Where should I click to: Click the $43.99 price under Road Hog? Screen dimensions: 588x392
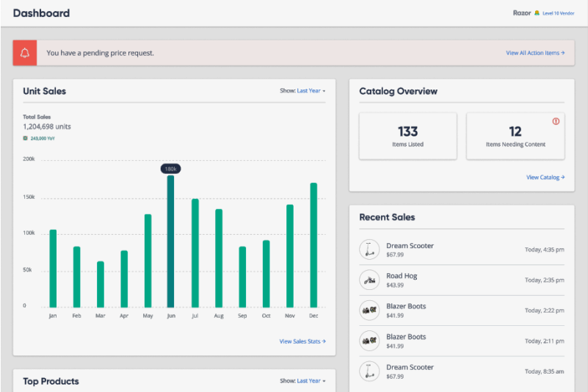(x=395, y=285)
